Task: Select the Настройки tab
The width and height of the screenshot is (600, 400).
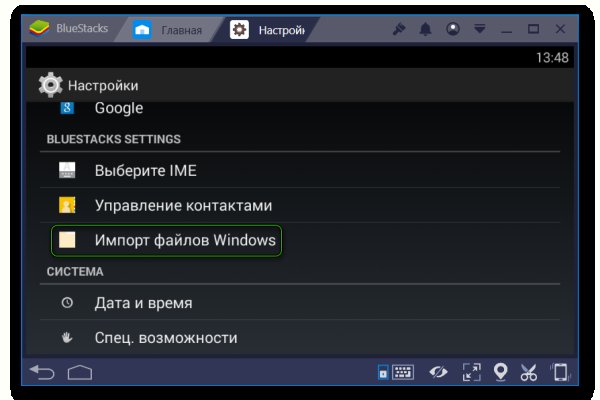Action: [270, 30]
